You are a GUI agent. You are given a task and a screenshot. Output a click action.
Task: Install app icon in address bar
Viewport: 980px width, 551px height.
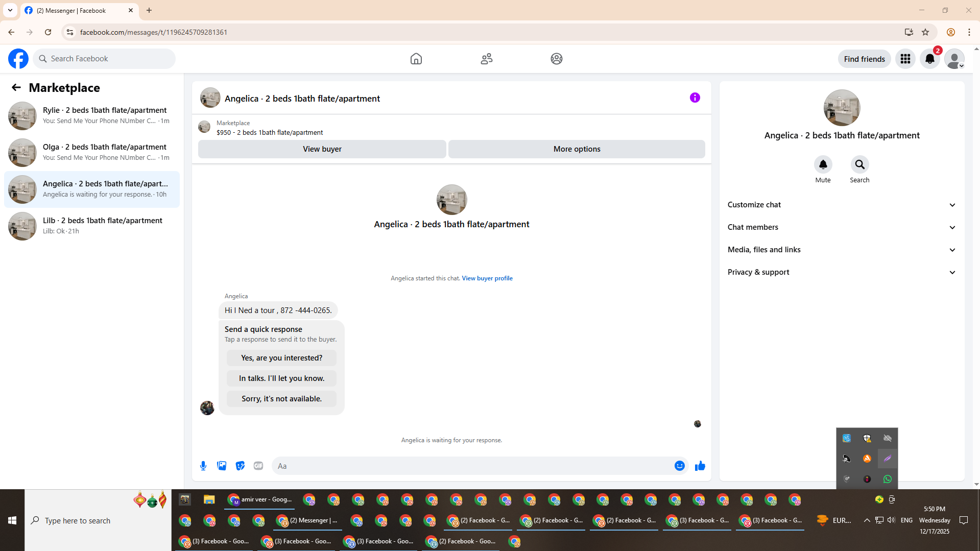tap(909, 32)
